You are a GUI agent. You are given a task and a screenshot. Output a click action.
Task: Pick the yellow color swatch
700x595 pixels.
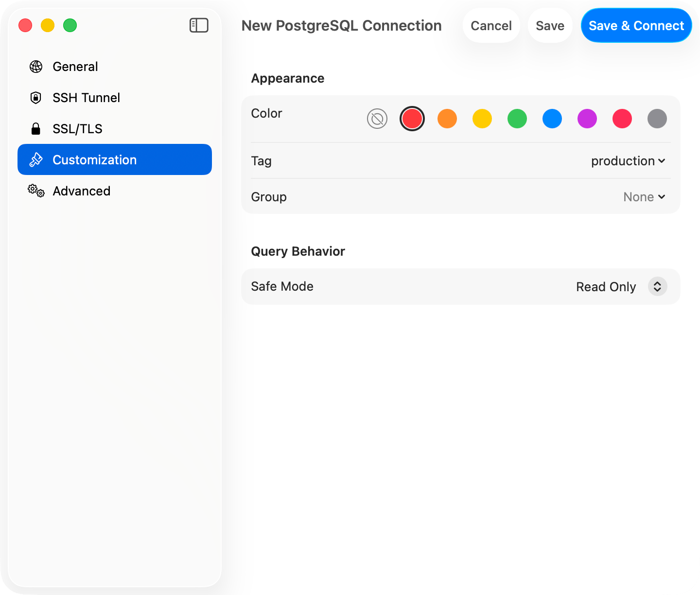point(482,119)
